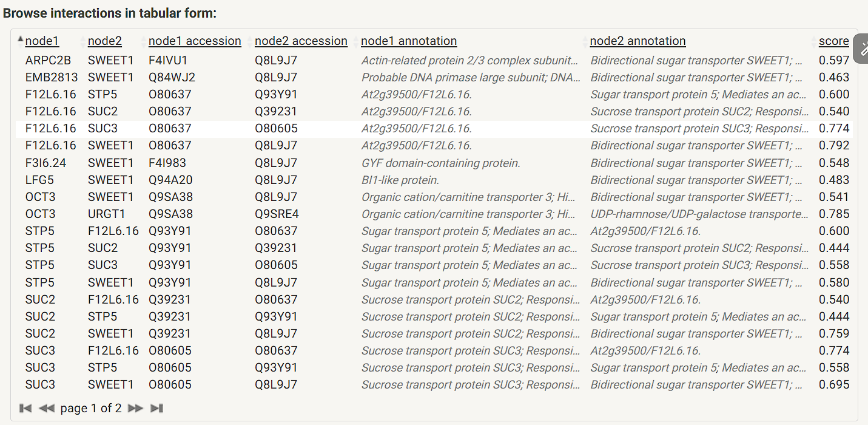Advance to the next results page

135,408
